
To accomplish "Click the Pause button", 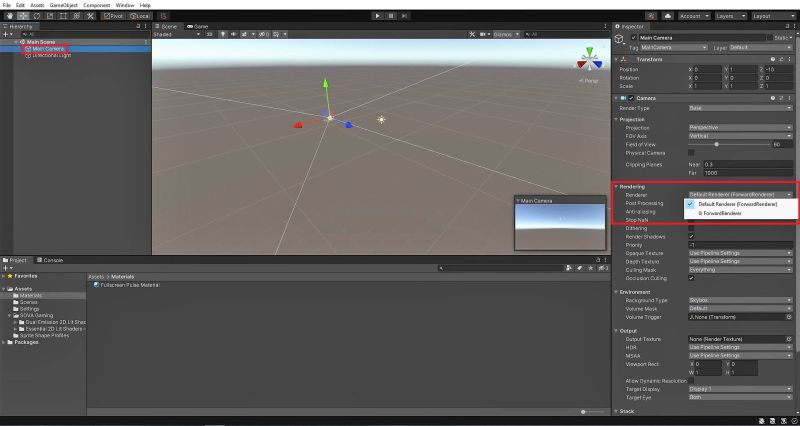I will tap(391, 16).
